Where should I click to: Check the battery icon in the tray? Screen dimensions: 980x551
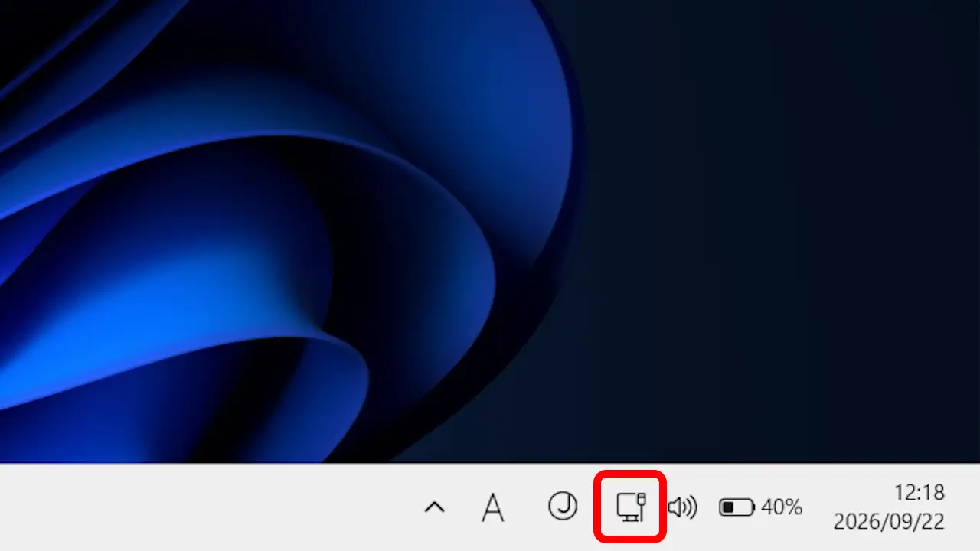pyautogui.click(x=737, y=507)
